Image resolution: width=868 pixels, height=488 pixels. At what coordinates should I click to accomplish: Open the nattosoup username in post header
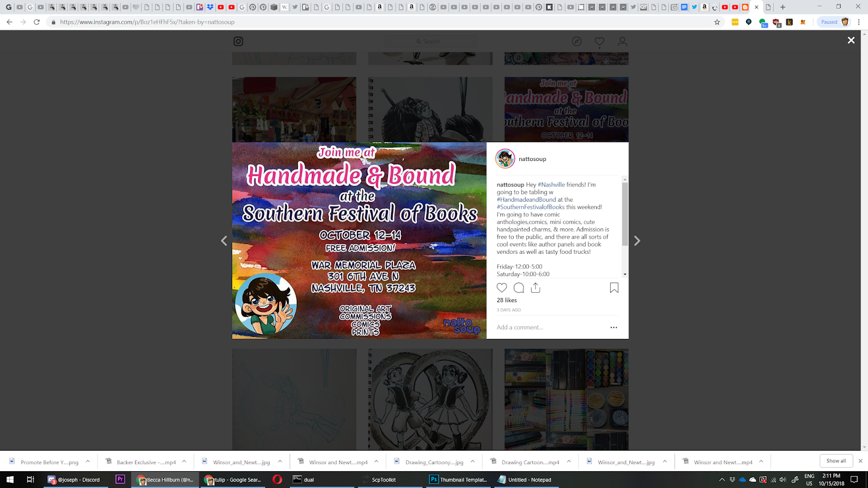(x=532, y=159)
